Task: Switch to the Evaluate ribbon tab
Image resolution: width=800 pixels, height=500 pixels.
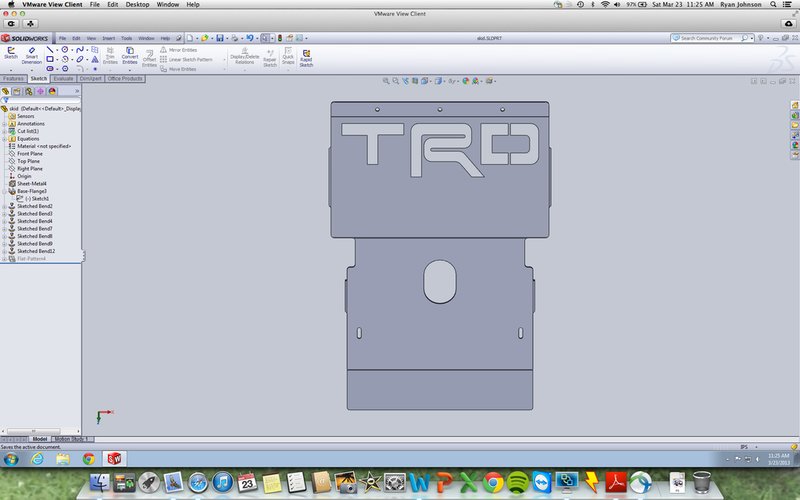Action: click(x=63, y=79)
